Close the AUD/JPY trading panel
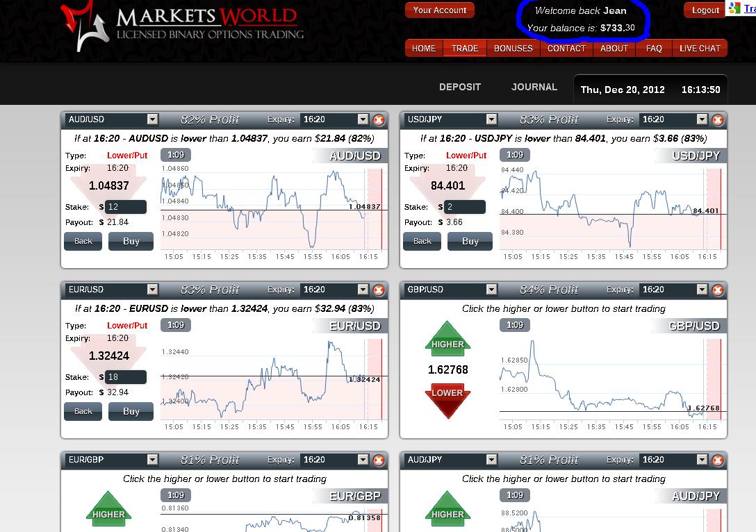The width and height of the screenshot is (756, 532). (718, 460)
